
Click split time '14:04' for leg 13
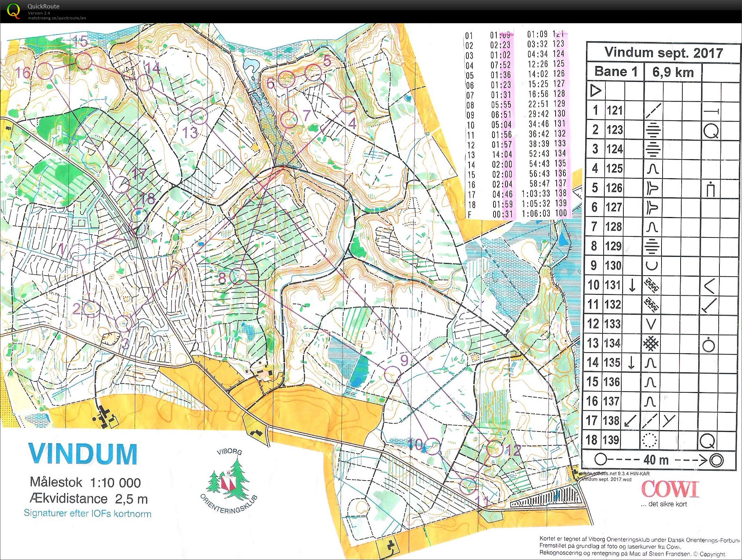(x=502, y=155)
